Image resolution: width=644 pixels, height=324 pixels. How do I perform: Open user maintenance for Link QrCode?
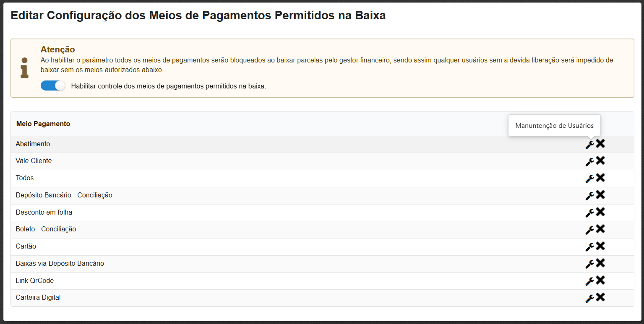point(589,281)
